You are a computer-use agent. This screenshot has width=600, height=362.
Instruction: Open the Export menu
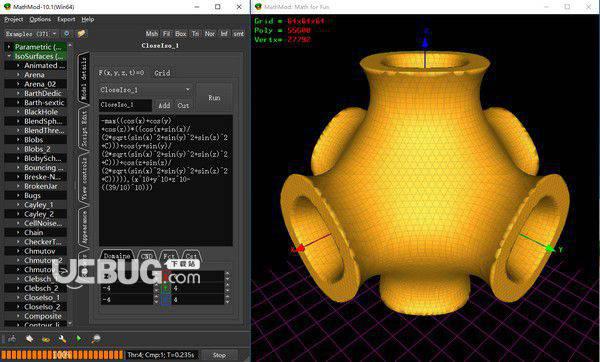66,19
